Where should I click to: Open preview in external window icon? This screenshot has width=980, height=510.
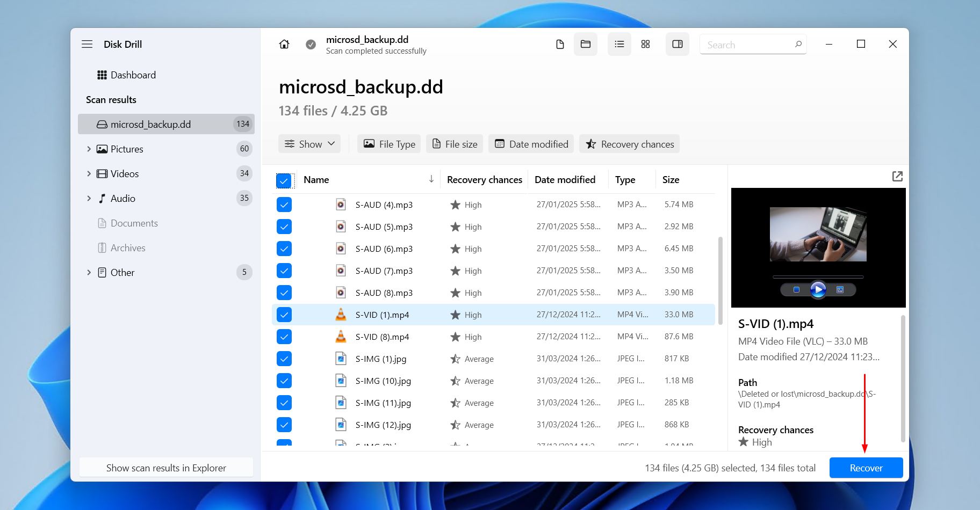coord(897,176)
